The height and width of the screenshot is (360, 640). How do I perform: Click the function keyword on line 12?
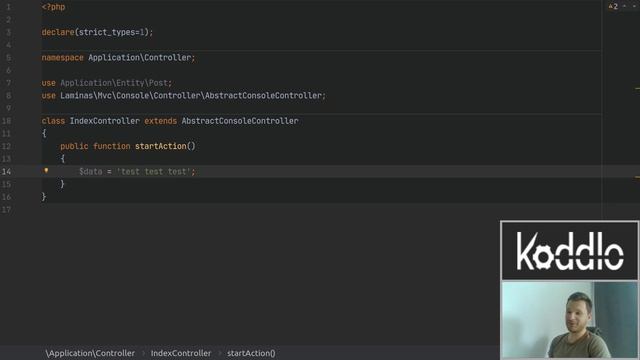click(111, 146)
